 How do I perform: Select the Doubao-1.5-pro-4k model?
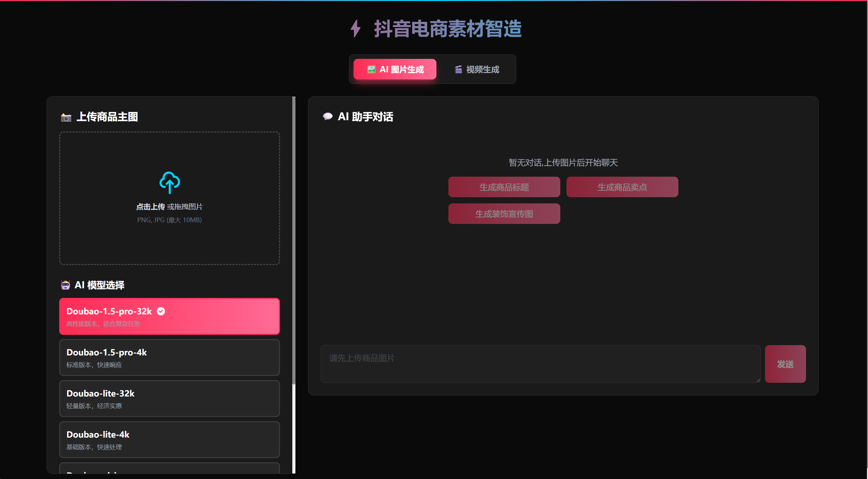tap(169, 357)
